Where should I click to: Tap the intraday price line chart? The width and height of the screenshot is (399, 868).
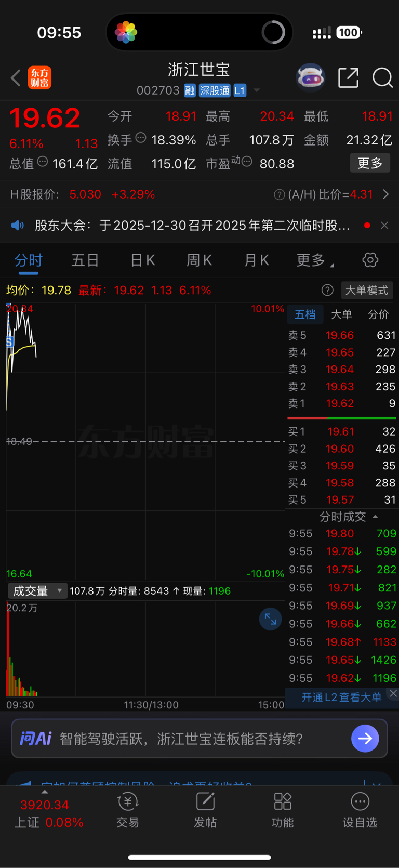point(145,442)
